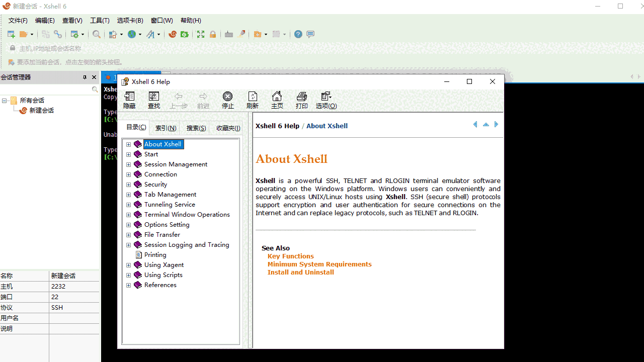Open the 选项(O) dropdown in the Help window

(326, 100)
